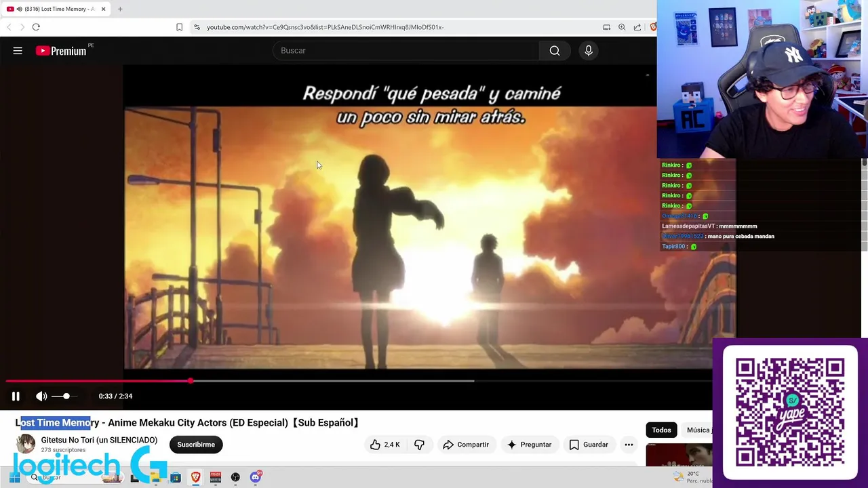
Task: Open the YouTube hamburger guide menu
Action: (18, 51)
